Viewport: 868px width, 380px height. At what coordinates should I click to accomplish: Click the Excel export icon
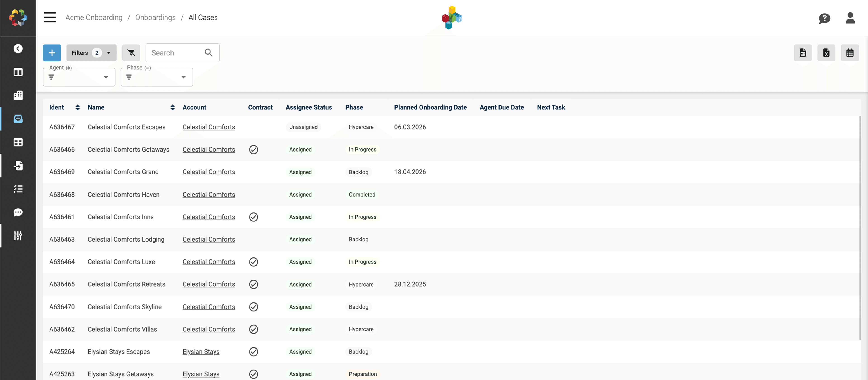(x=826, y=53)
